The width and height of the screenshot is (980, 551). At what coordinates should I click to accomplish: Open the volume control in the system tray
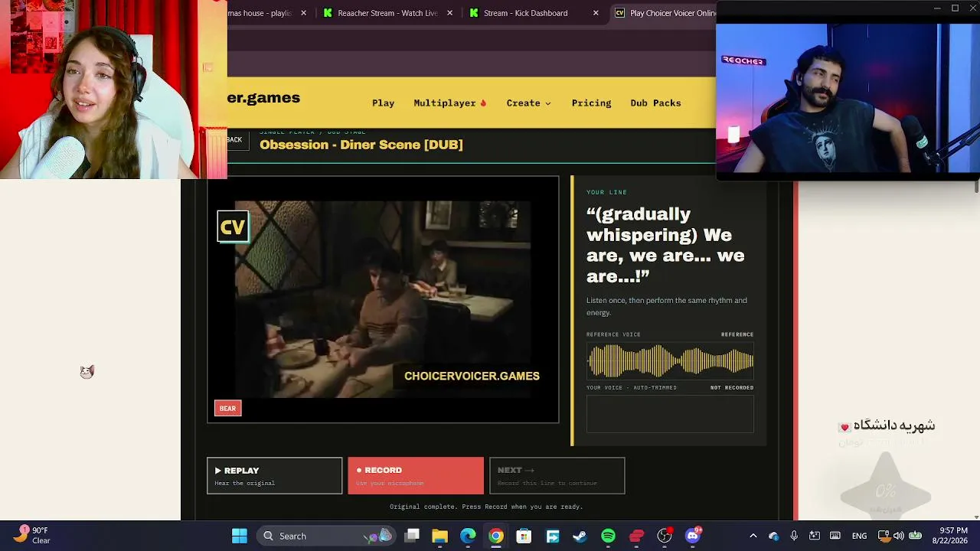click(899, 536)
